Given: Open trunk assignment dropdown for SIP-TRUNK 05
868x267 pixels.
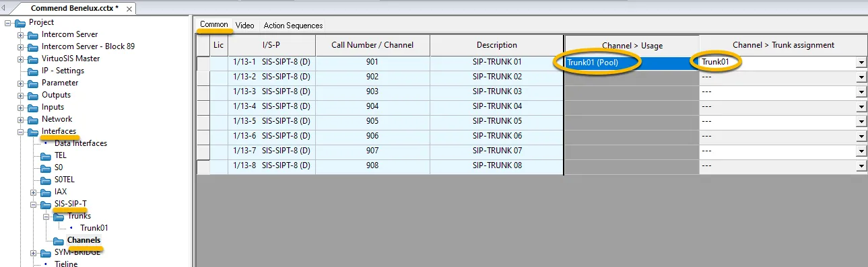Looking at the screenshot, I should [861, 122].
